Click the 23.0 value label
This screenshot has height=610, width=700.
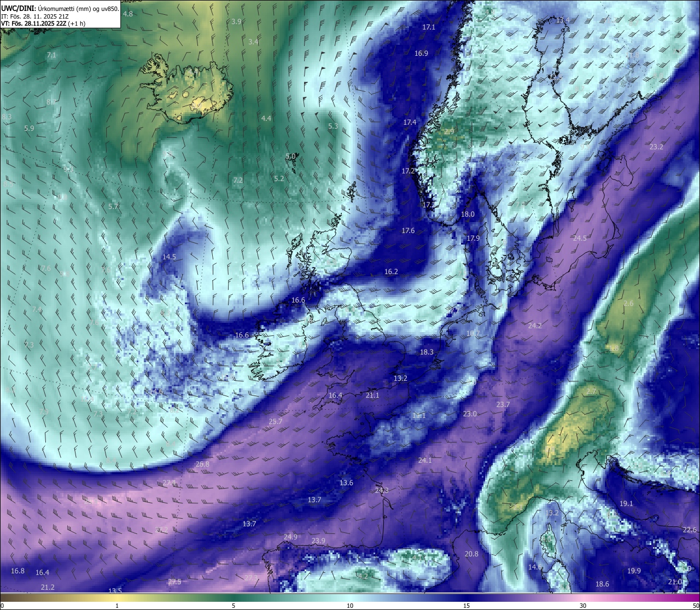click(x=470, y=414)
